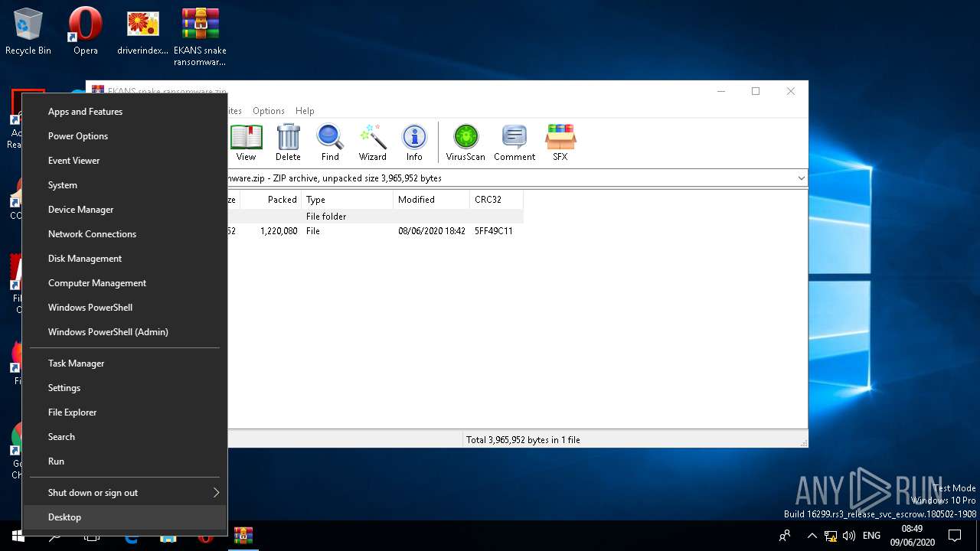Maximize the WinRAR window
This screenshot has height=551, width=980.
tap(756, 91)
